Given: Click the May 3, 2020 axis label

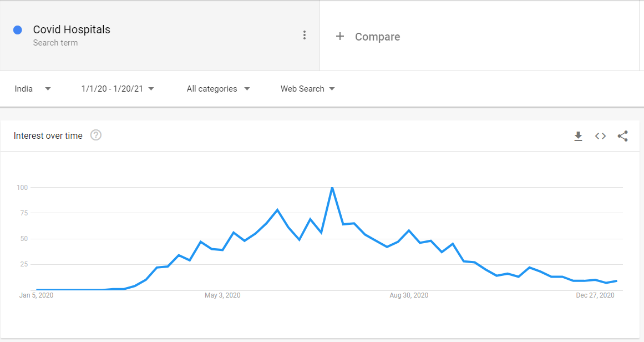Looking at the screenshot, I should [222, 295].
